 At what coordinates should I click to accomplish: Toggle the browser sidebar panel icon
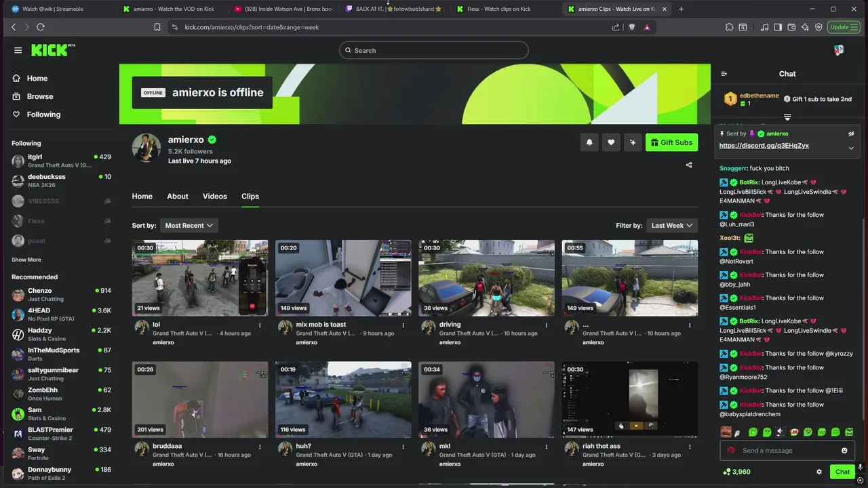tap(778, 27)
